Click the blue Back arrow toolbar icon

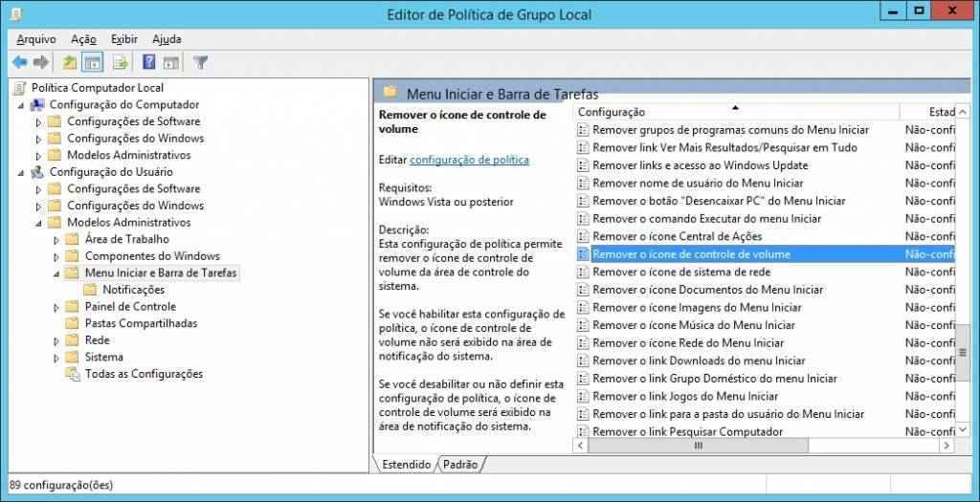(19, 62)
